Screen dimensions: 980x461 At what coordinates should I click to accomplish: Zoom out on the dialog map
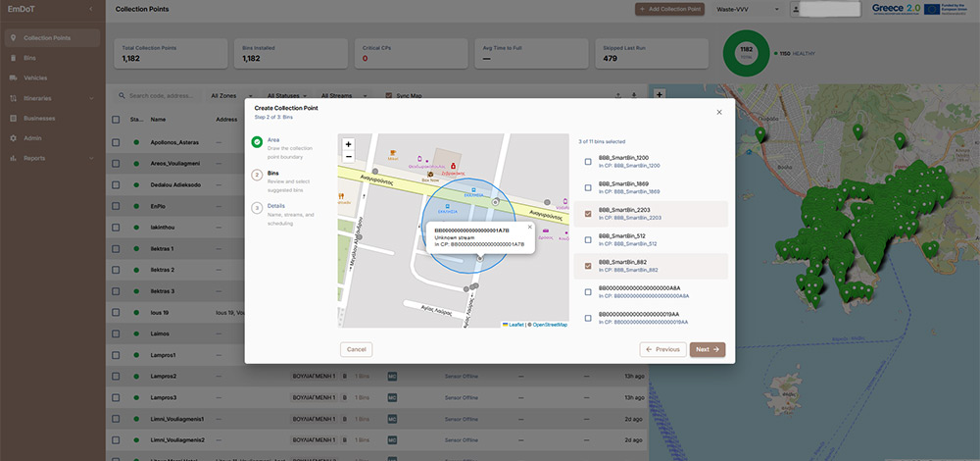[x=348, y=156]
